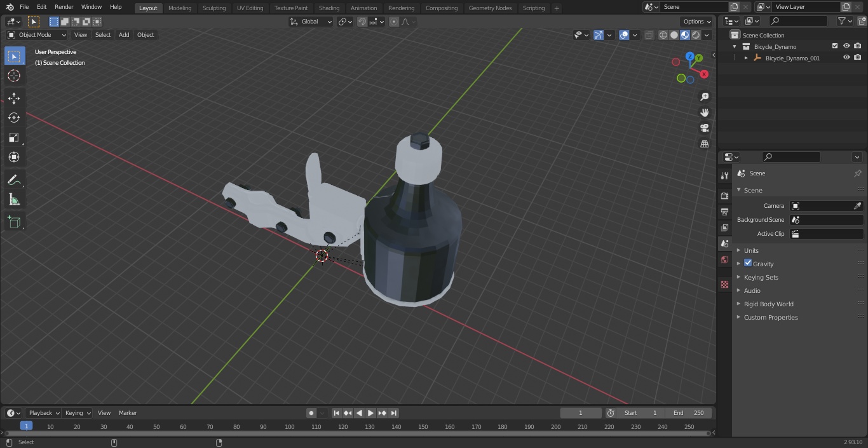Open the Tool properties tab
Viewport: 868px width, 448px height.
pyautogui.click(x=724, y=175)
